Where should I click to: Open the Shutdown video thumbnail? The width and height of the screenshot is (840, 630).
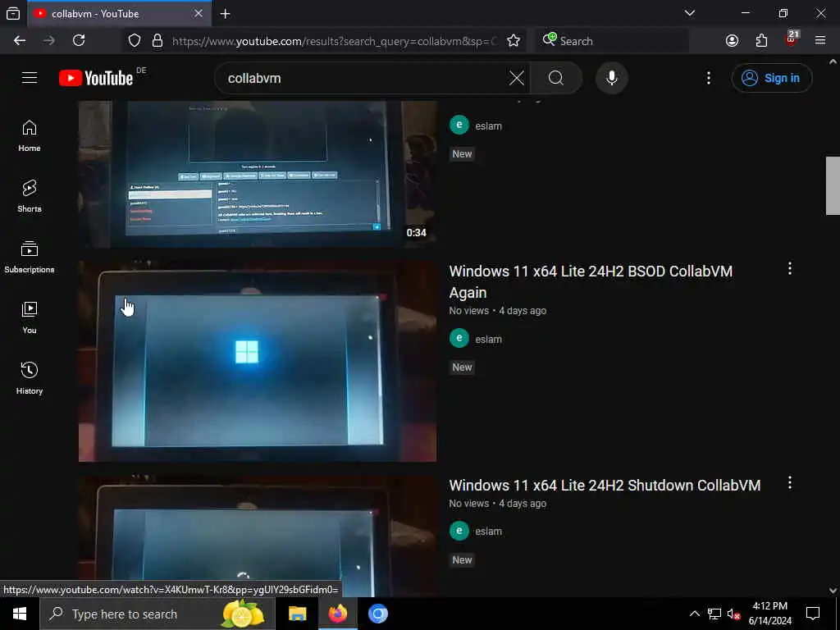pyautogui.click(x=257, y=536)
